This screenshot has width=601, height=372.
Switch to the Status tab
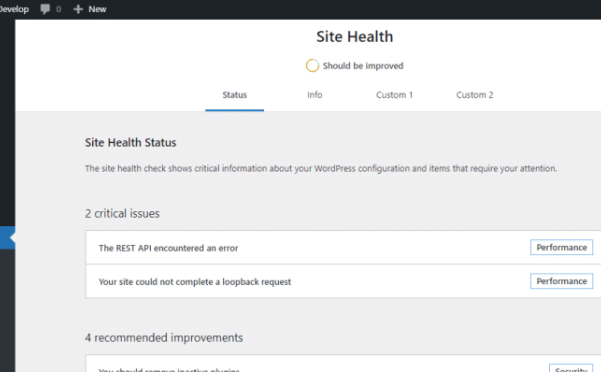coord(235,95)
